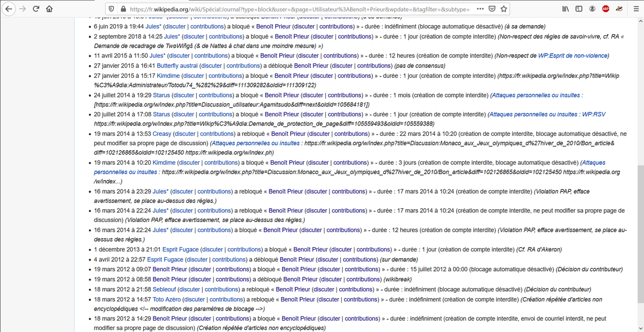Open the Firefox Library panel
Image resolution: width=644 pixels, height=332 pixels.
(x=566, y=9)
